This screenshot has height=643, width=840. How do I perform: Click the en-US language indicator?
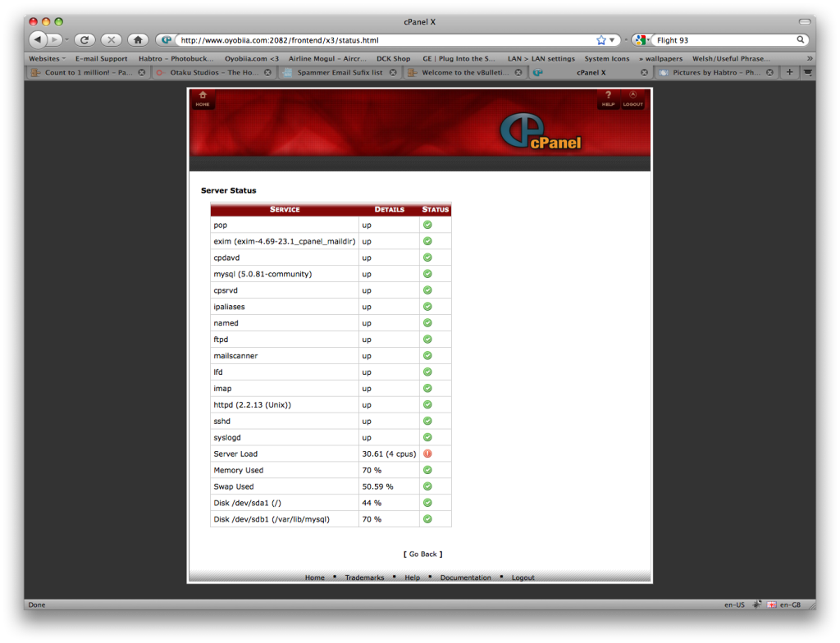(x=734, y=604)
